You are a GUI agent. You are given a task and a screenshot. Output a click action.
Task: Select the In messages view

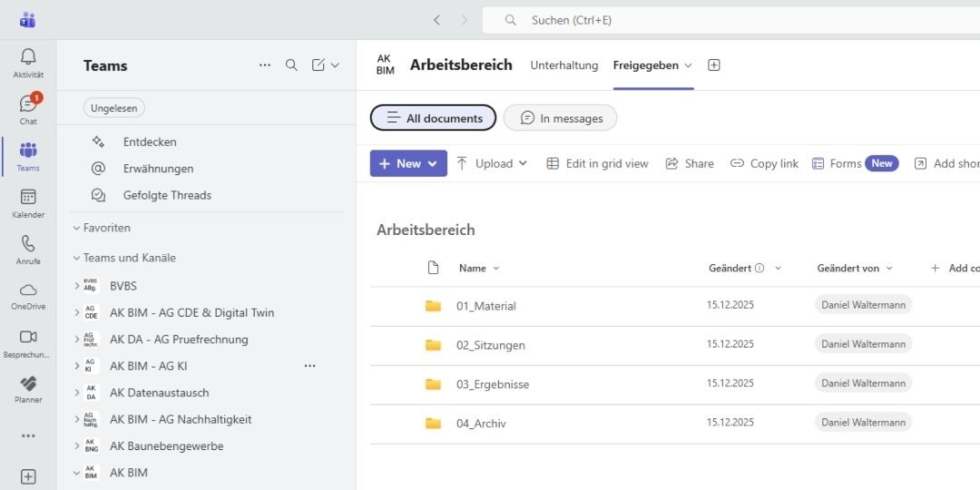pyautogui.click(x=560, y=117)
